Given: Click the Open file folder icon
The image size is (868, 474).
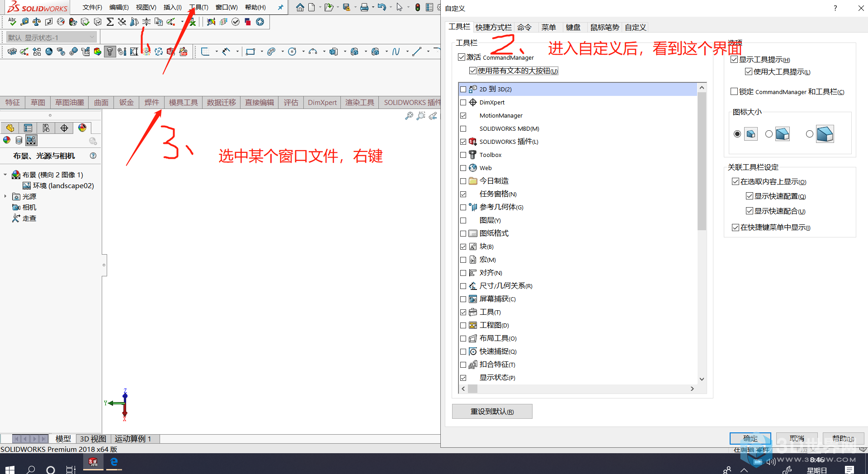Looking at the screenshot, I should click(329, 7).
